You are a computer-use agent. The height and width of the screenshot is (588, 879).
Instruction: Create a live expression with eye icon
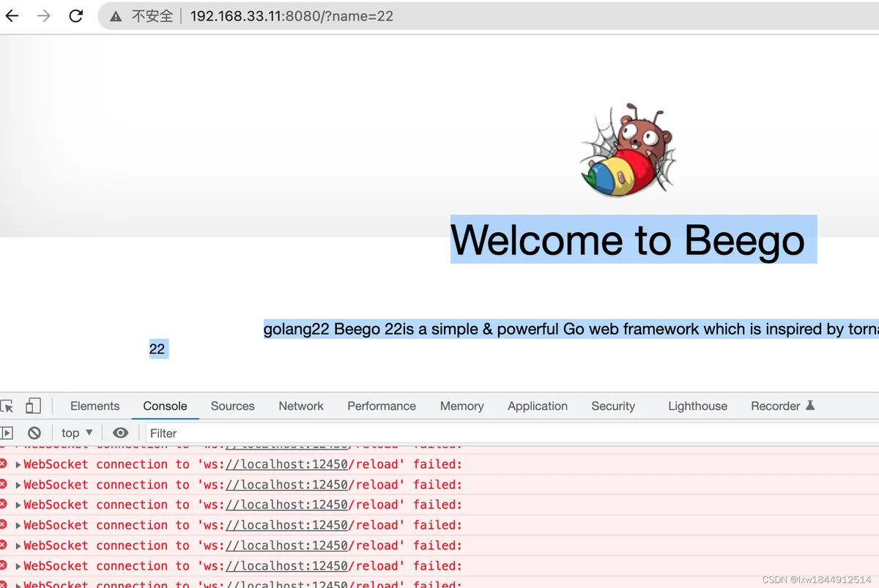(x=121, y=433)
